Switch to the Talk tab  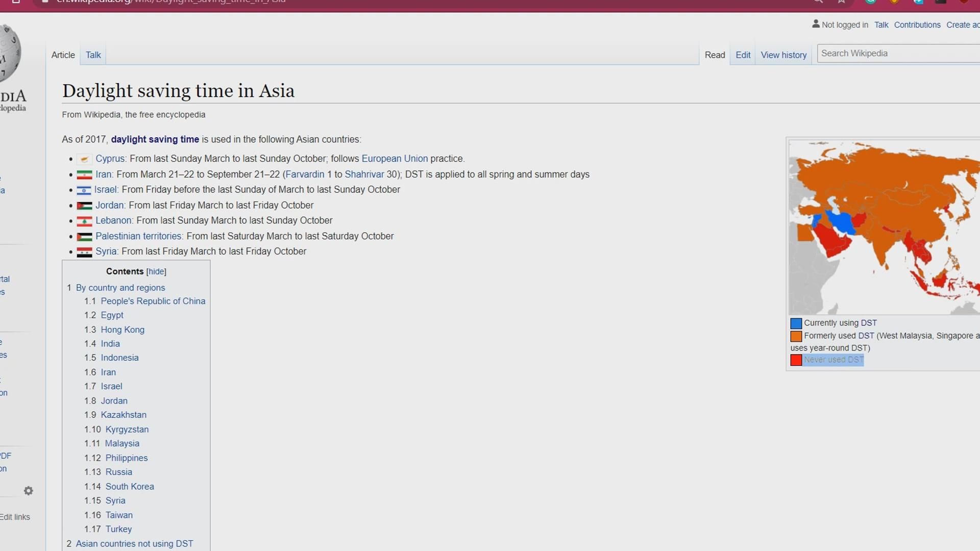pyautogui.click(x=93, y=55)
